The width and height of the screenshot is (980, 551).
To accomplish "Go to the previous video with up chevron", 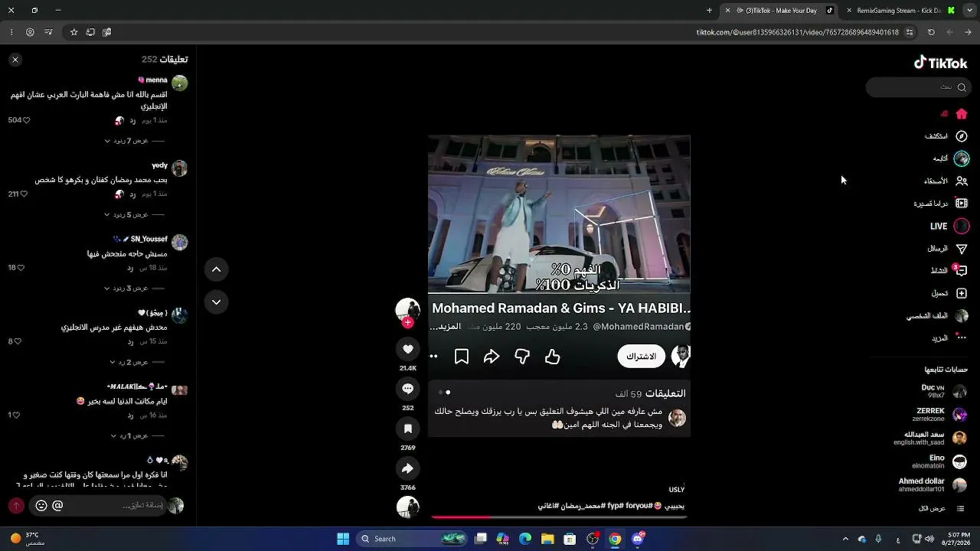I will tap(217, 269).
